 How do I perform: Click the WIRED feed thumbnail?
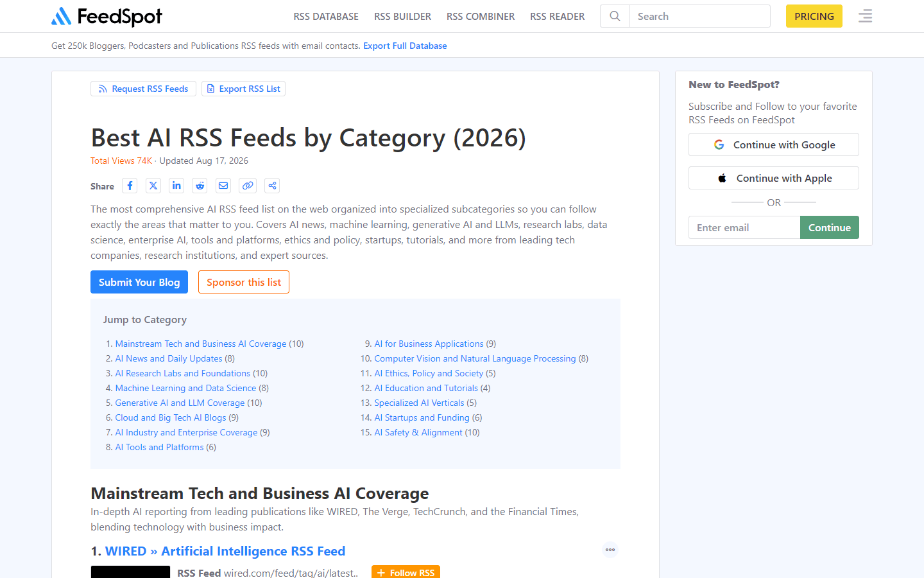(x=130, y=572)
